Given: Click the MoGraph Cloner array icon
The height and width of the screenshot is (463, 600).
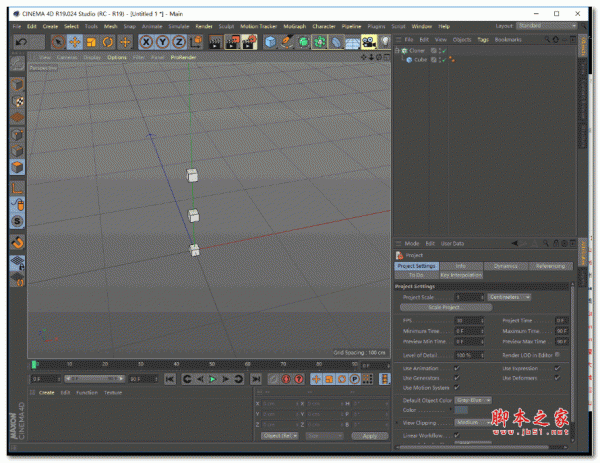Looking at the screenshot, I should tap(320, 42).
